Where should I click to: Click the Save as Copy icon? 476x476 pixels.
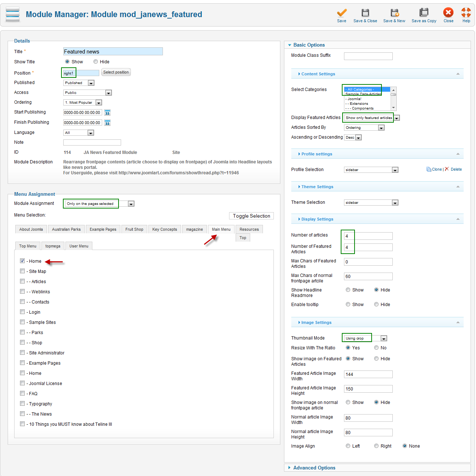tap(424, 13)
